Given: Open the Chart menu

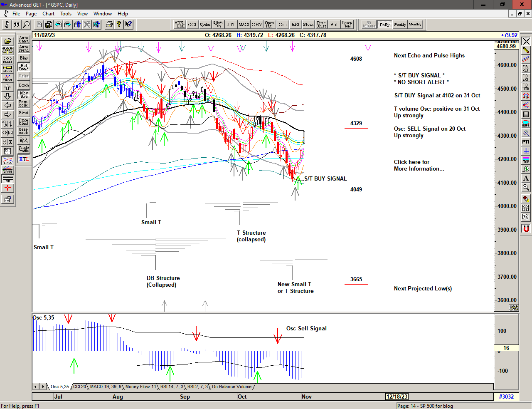Looking at the screenshot, I should pyautogui.click(x=48, y=14).
